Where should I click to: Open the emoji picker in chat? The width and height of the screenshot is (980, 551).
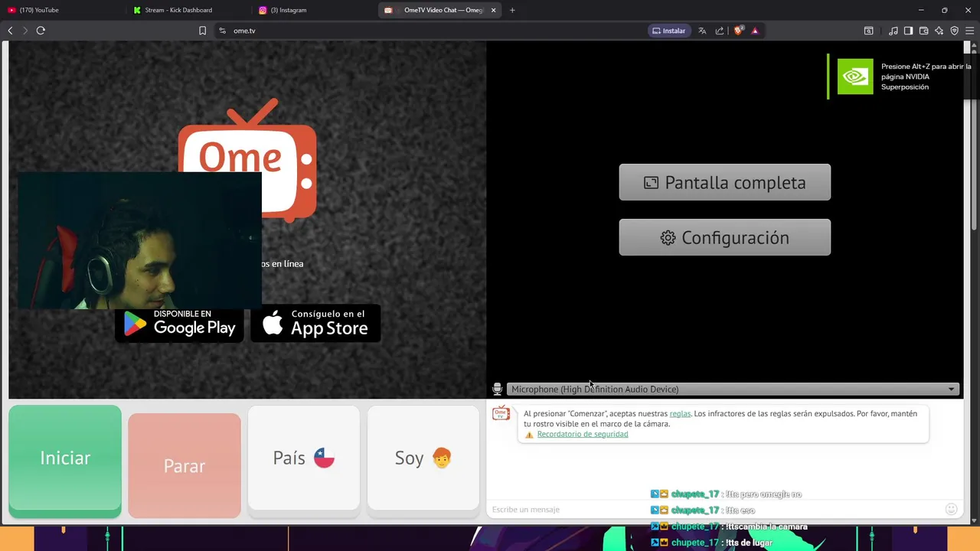point(951,509)
